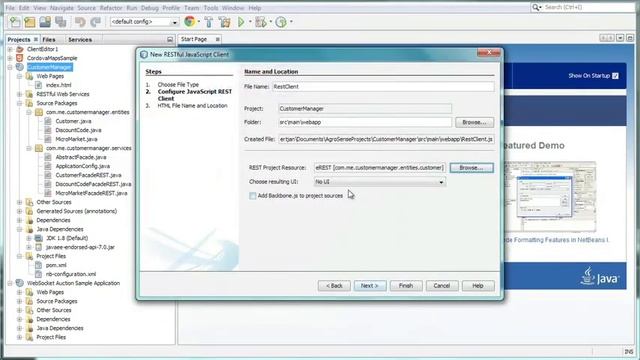The height and width of the screenshot is (360, 640).
Task: Click the Profile Project toolbar icon
Action: coord(281,22)
